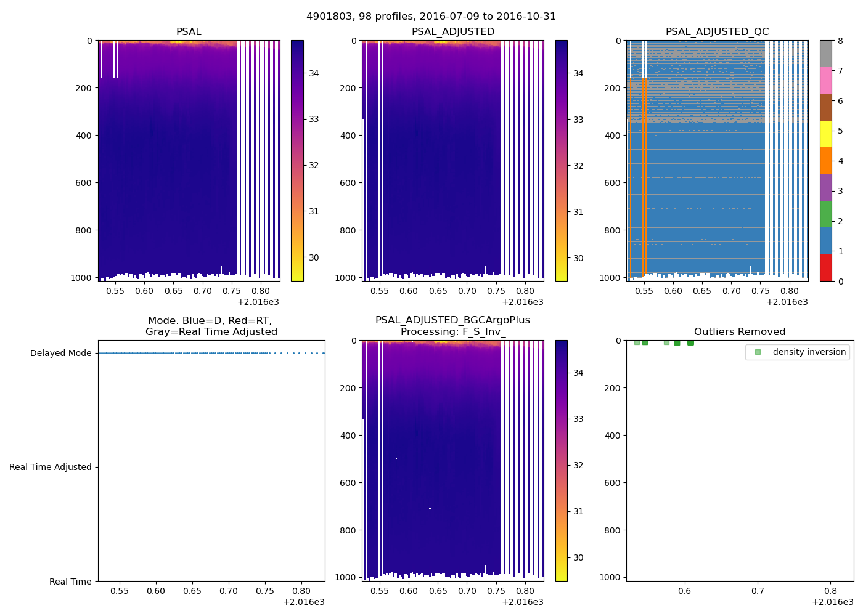
Task: Click the 'Delayed Mode' y-axis label
Action: point(60,354)
